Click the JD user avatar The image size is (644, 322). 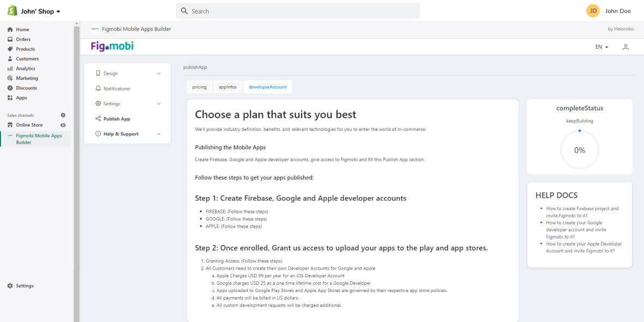pos(593,11)
